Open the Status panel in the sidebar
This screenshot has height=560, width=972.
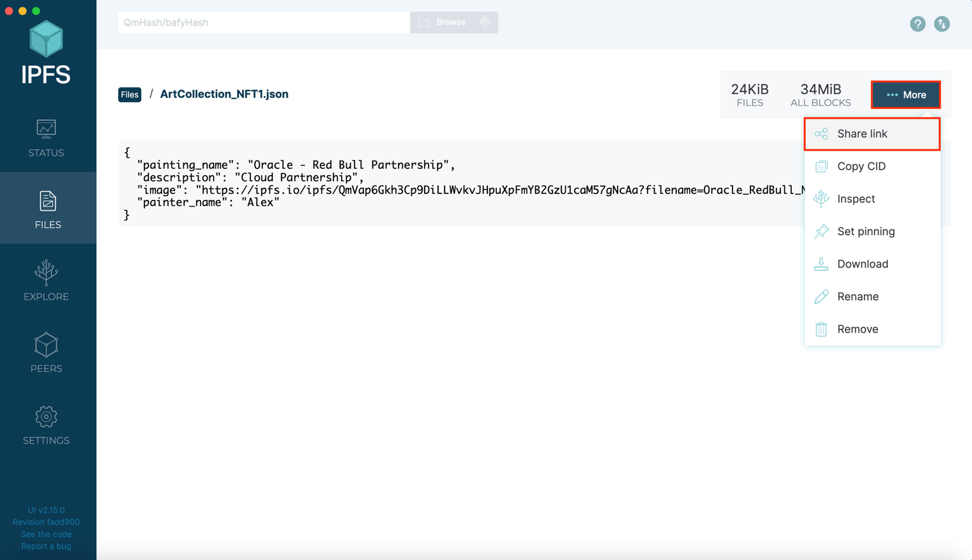(x=45, y=135)
